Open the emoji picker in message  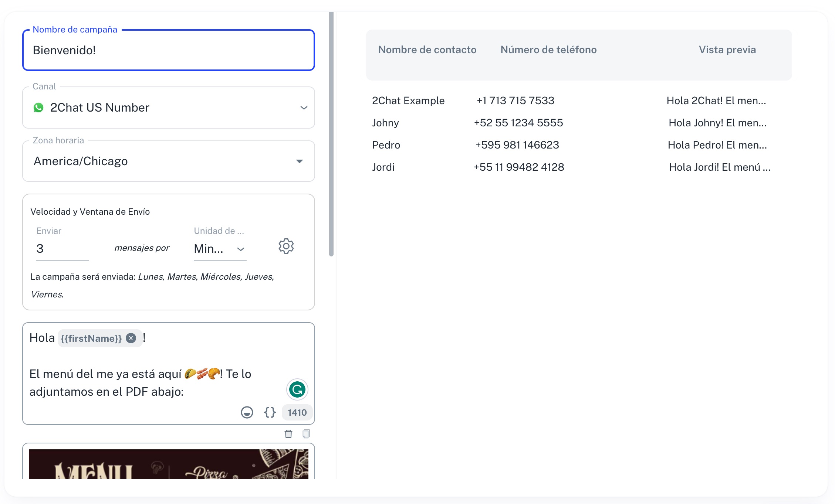(x=247, y=412)
